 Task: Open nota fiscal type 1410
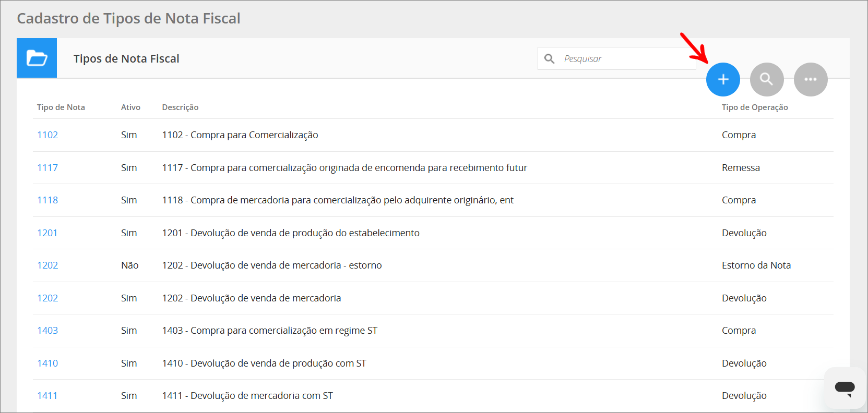[47, 363]
